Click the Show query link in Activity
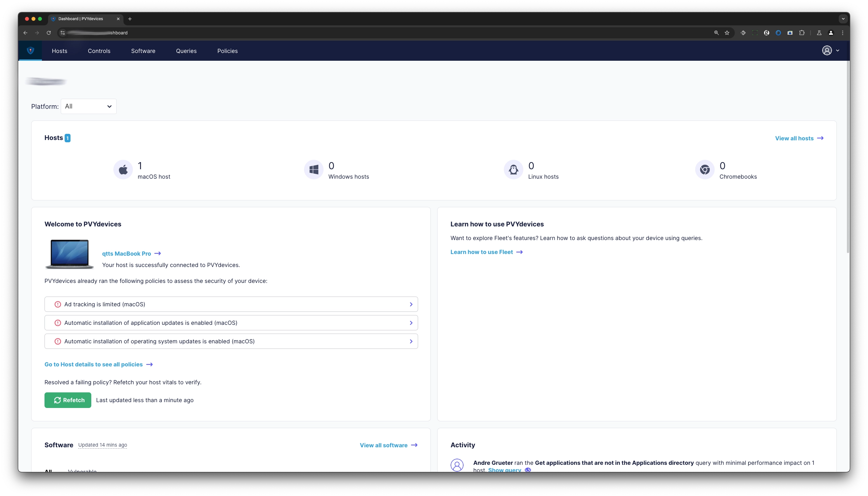The height and width of the screenshot is (496, 868). pyautogui.click(x=509, y=470)
